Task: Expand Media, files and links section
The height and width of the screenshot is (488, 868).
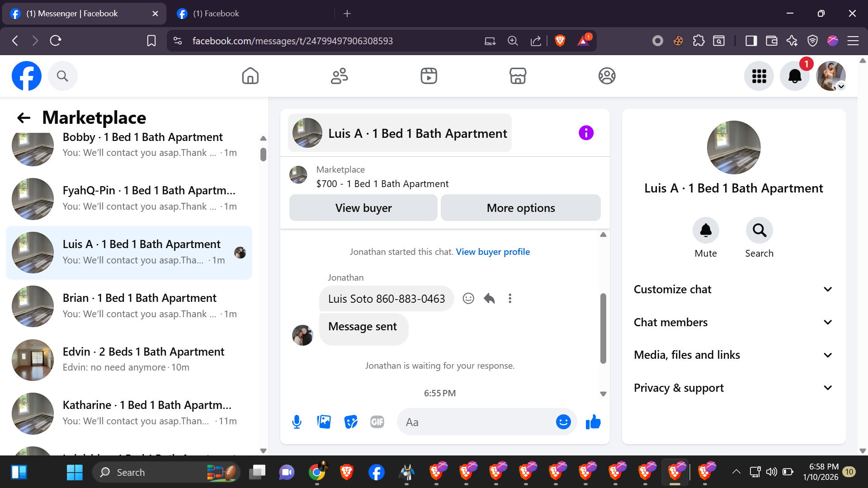Action: click(733, 355)
